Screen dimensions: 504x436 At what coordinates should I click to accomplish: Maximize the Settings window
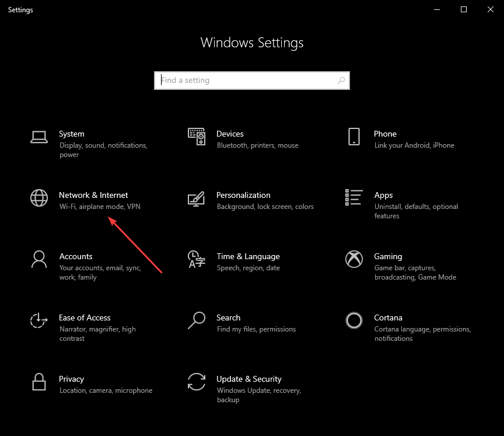pyautogui.click(x=464, y=9)
